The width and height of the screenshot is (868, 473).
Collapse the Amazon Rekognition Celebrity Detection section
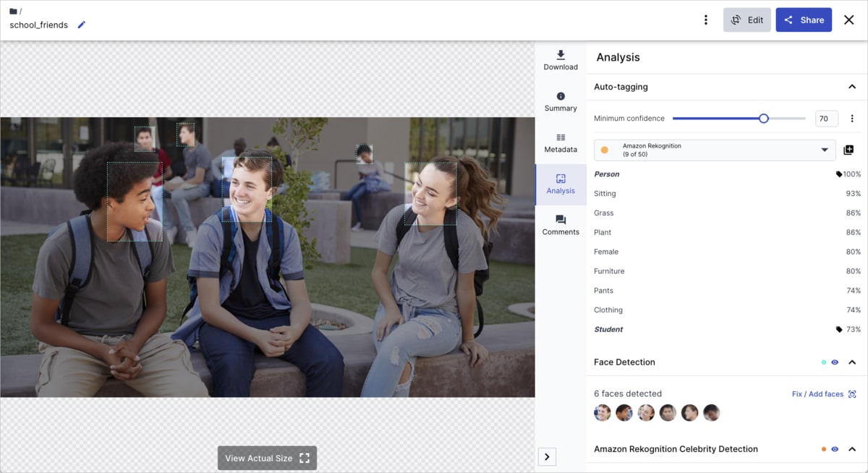tap(852, 449)
